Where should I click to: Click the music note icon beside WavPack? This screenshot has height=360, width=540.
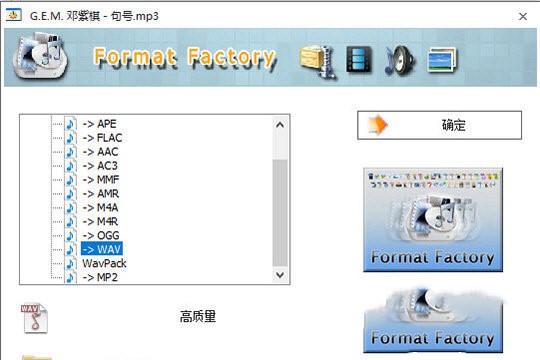click(x=71, y=264)
